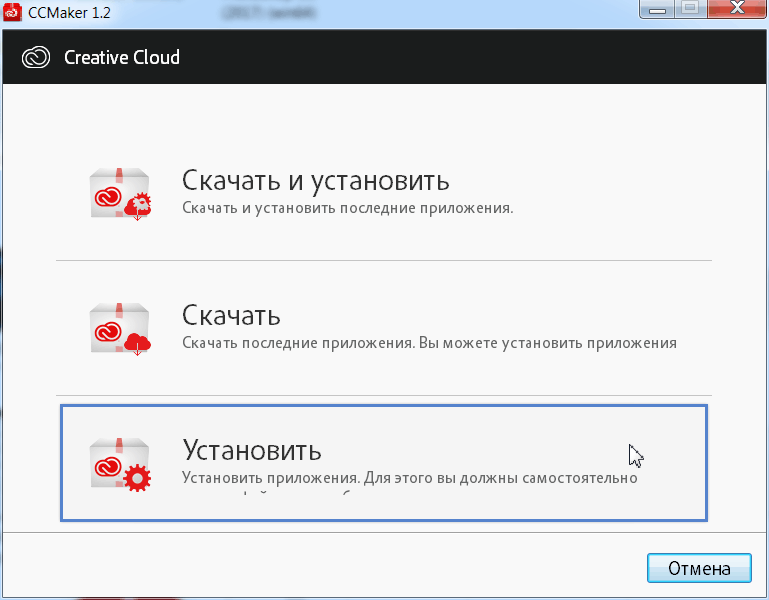Minimize the CCMaker window
The width and height of the screenshot is (769, 600).
(x=657, y=9)
